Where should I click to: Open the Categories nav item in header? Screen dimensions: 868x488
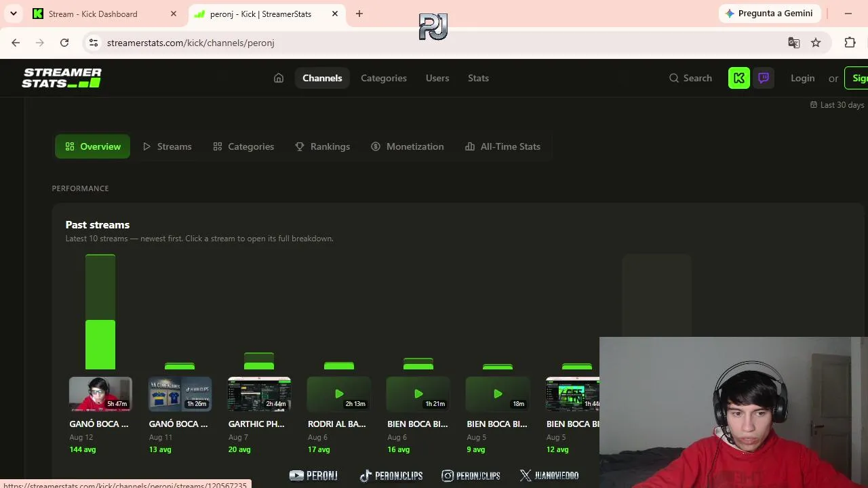[x=384, y=78]
